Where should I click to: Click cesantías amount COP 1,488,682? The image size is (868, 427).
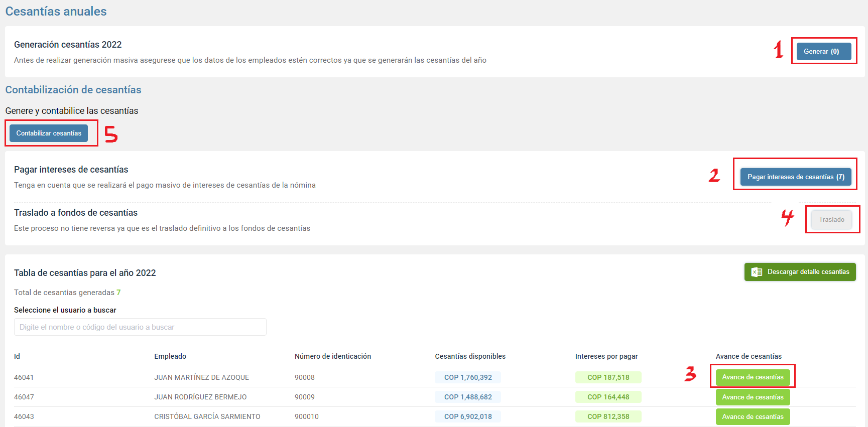click(468, 397)
